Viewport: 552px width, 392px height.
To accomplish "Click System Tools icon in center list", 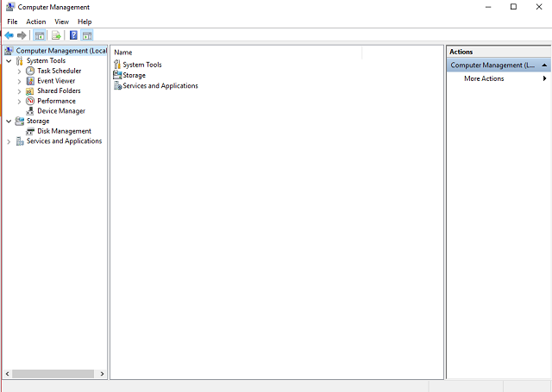I will (x=117, y=65).
